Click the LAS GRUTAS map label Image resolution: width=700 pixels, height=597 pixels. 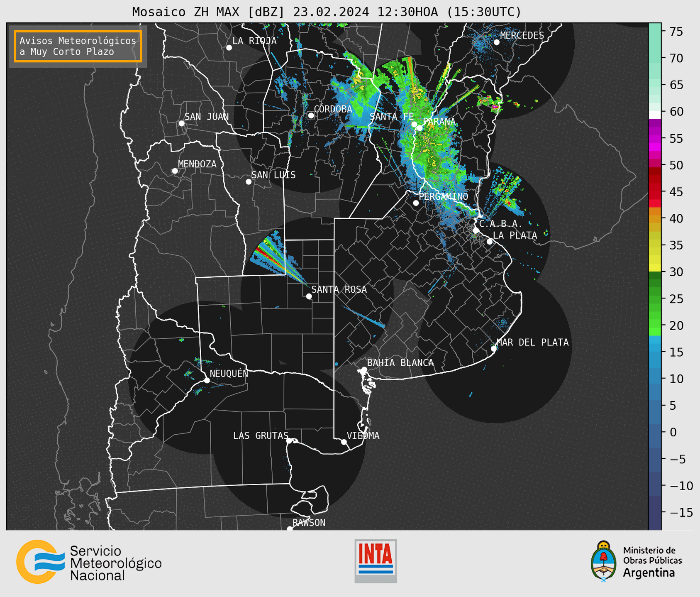261,436
